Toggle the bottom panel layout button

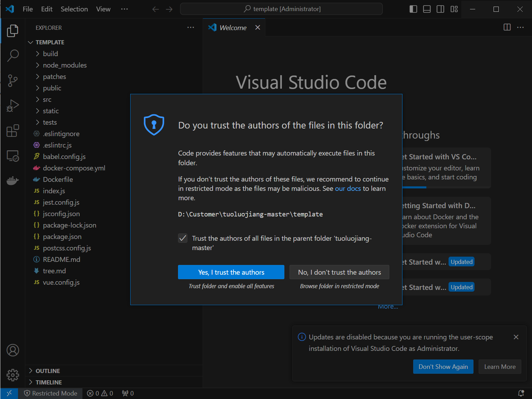point(427,9)
